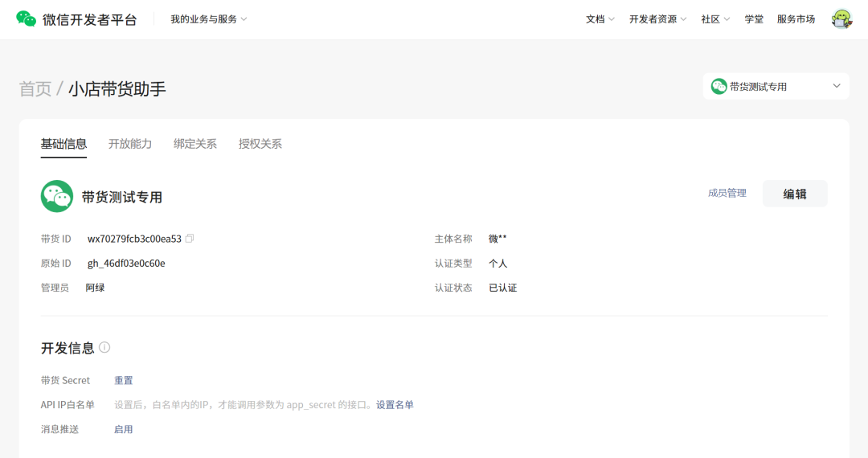Open the user avatar in top right
Viewport: 868px width, 458px height.
841,19
